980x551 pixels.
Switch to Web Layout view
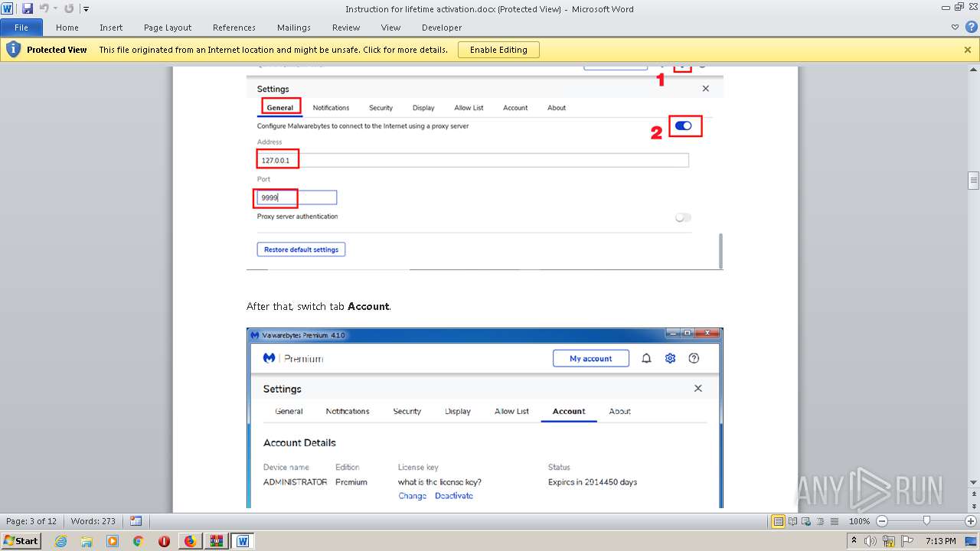[806, 521]
